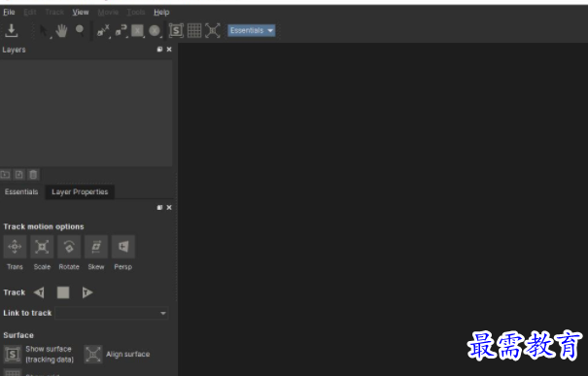Click the duplicate layer icon
The width and height of the screenshot is (588, 376).
[19, 174]
